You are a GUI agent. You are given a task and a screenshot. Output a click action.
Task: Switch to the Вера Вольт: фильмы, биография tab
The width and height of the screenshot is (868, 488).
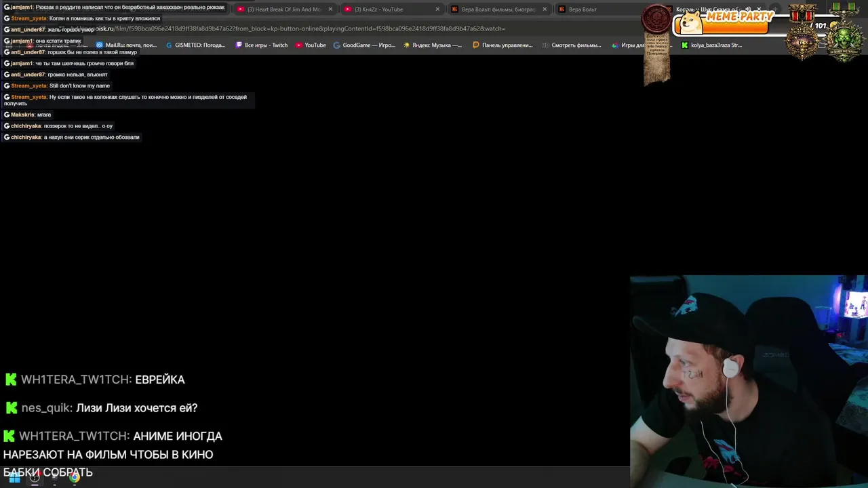498,9
